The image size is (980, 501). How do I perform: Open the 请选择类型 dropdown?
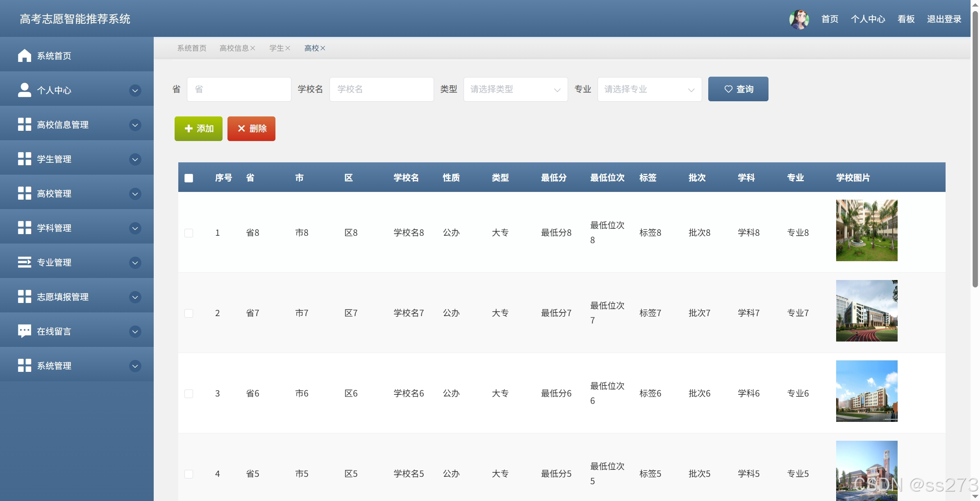click(515, 89)
